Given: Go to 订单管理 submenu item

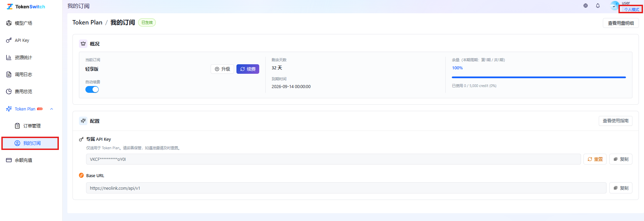Looking at the screenshot, I should (x=31, y=126).
